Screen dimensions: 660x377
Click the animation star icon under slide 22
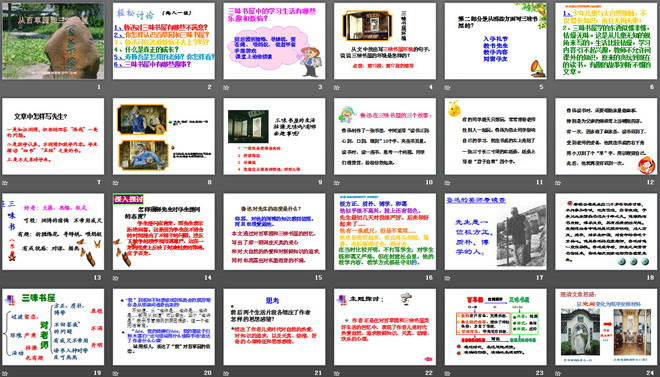[337, 373]
